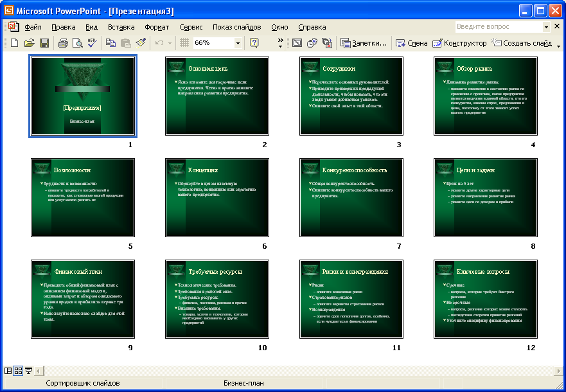Screen dimensions: 566x392
Task: Click Бизнес-план status bar text
Action: [243, 384]
